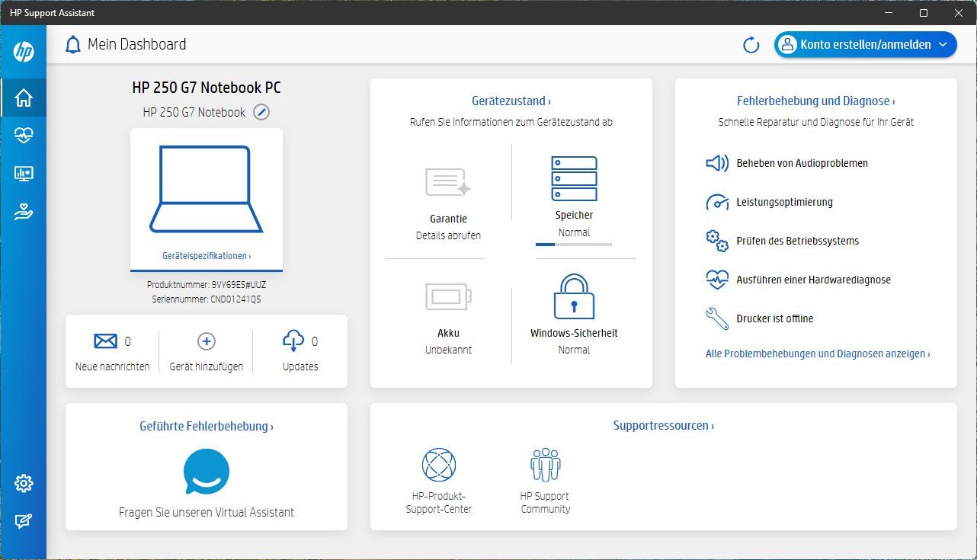The width and height of the screenshot is (977, 560).
Task: Expand the Gerätezustand section link
Action: click(x=511, y=101)
